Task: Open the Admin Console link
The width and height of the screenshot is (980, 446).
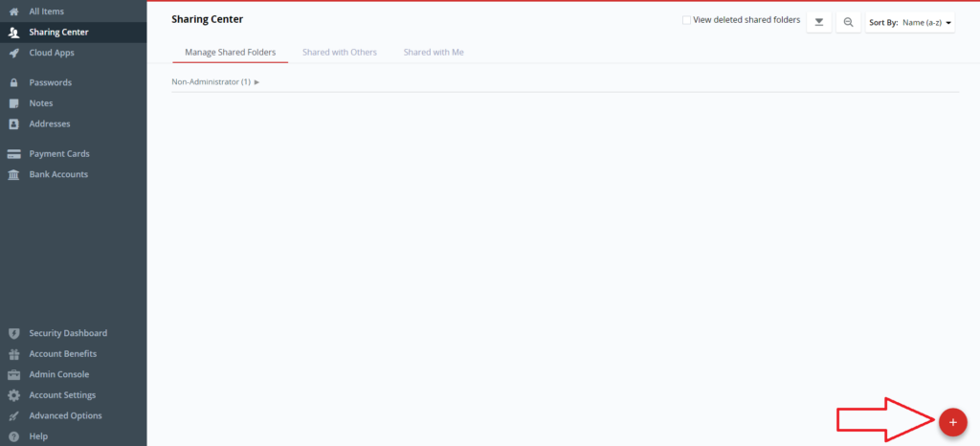Action: 59,374
